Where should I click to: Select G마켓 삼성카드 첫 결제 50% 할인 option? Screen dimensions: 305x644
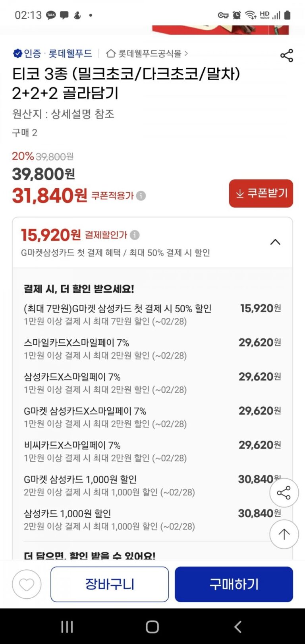click(x=152, y=314)
